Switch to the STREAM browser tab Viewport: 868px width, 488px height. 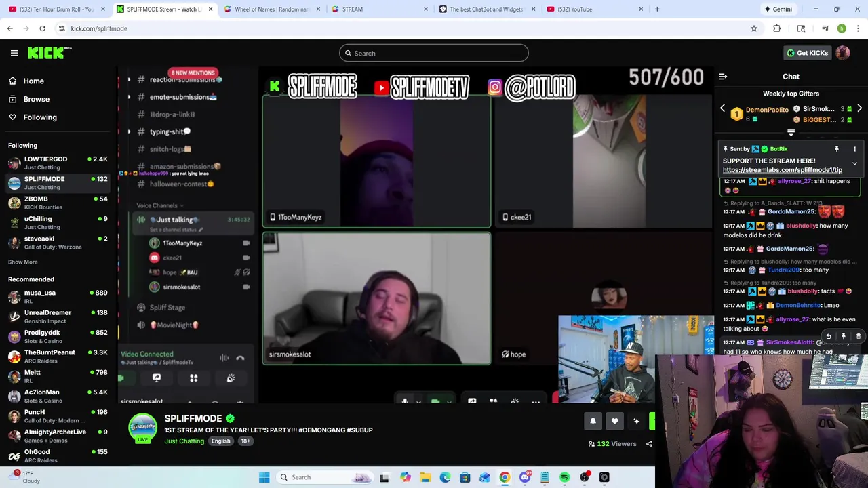point(380,9)
